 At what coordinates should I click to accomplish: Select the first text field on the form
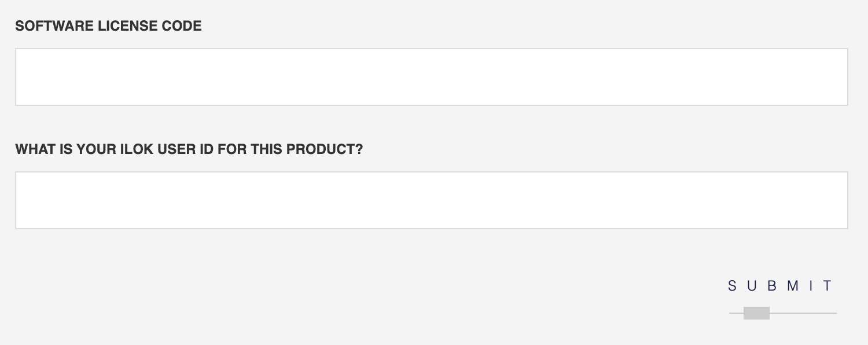pyautogui.click(x=431, y=77)
